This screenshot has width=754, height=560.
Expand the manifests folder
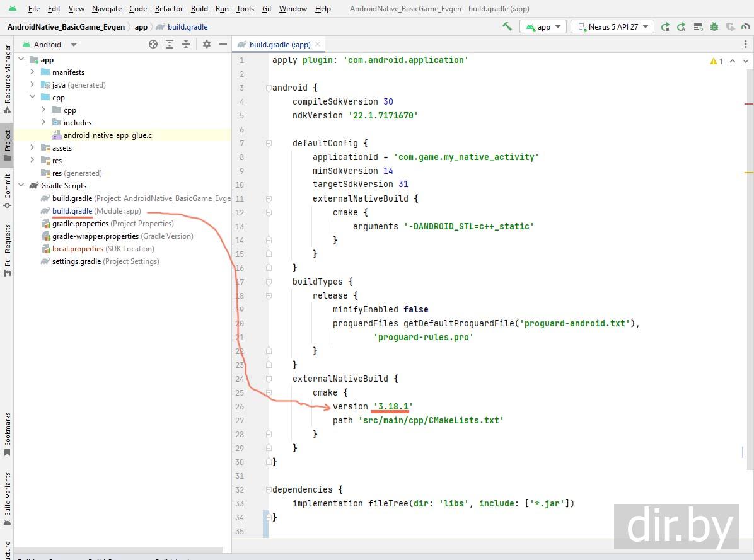33,72
